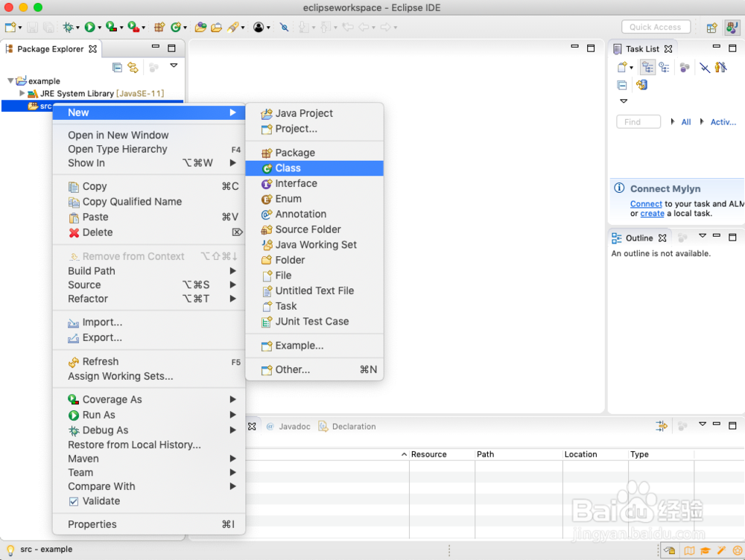This screenshot has width=745, height=560.
Task: Select Java Project in the New submenu
Action: pos(314,113)
